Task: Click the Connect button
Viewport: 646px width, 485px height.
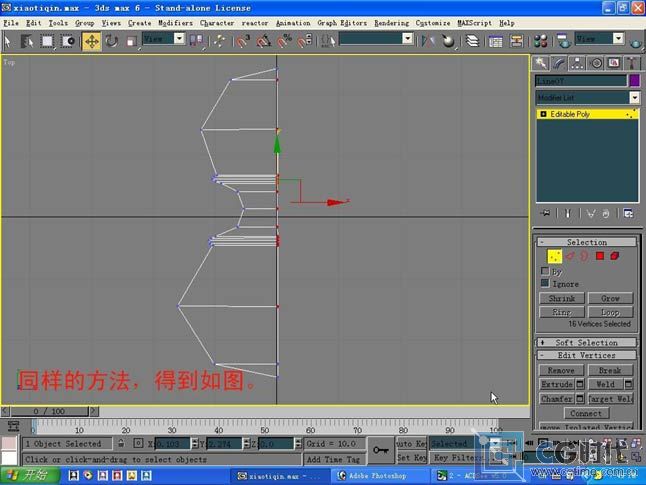Action: [x=586, y=413]
